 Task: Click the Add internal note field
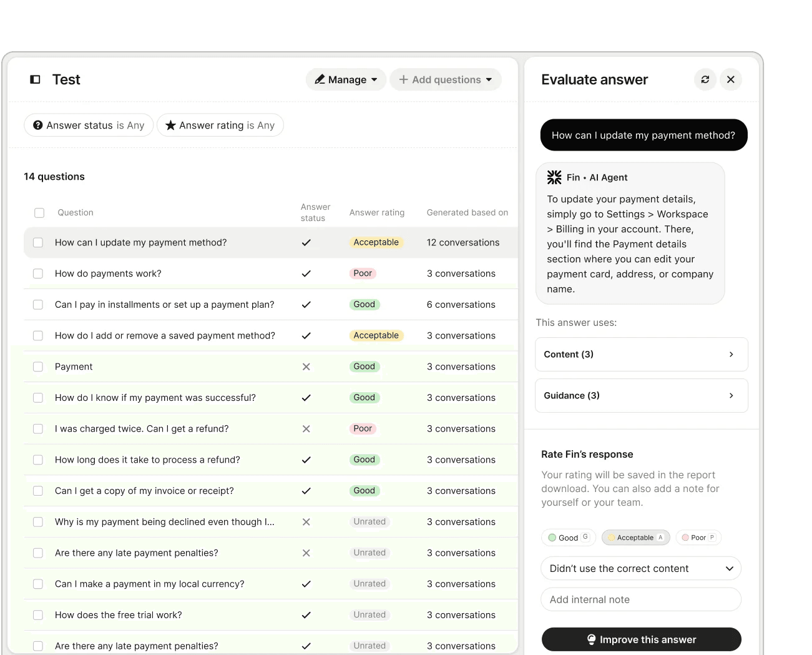pos(640,599)
